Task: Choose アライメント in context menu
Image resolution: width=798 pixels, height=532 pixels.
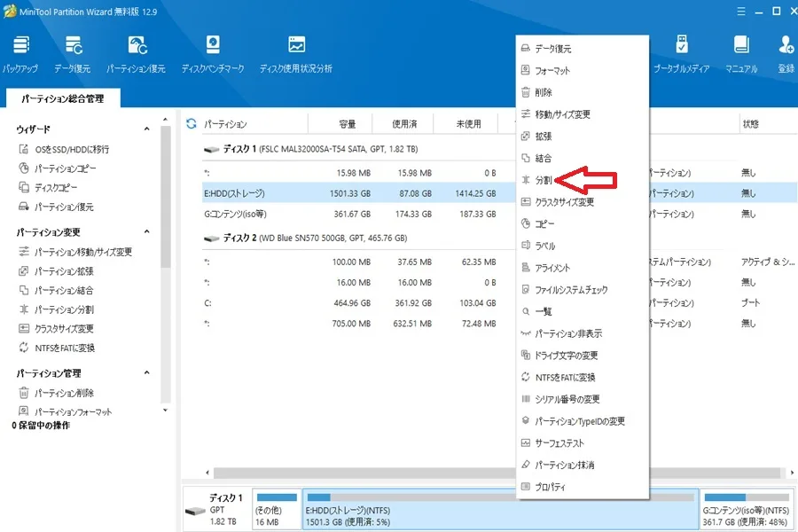Action: tap(583, 268)
